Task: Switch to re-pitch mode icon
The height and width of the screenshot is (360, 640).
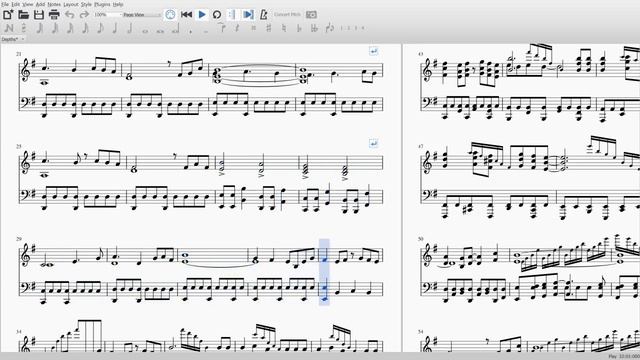Action: (23, 28)
